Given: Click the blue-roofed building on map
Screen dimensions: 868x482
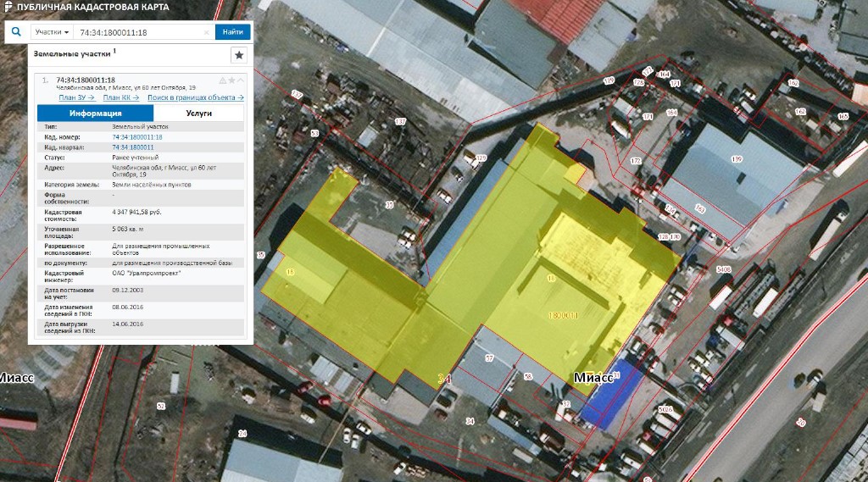Looking at the screenshot, I should click(x=607, y=396).
